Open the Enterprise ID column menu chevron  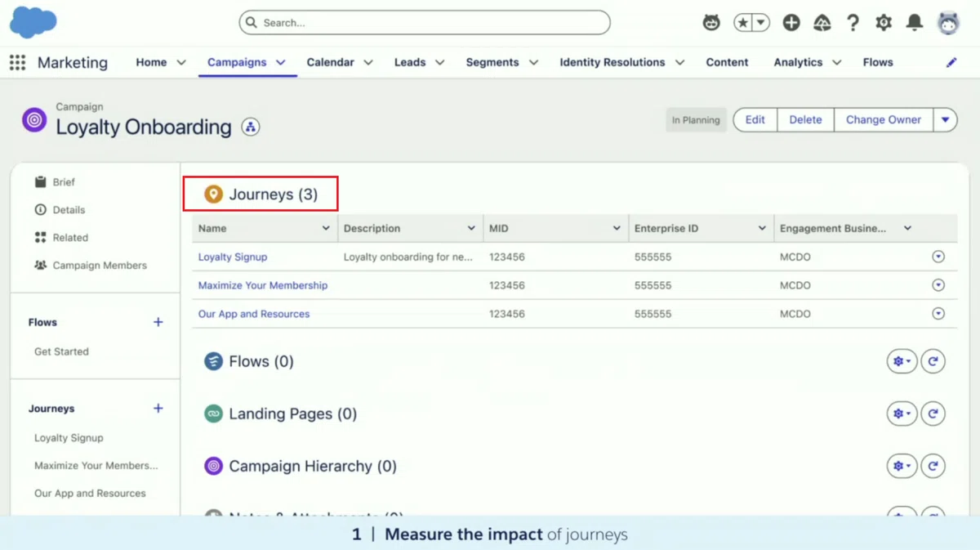pos(762,228)
